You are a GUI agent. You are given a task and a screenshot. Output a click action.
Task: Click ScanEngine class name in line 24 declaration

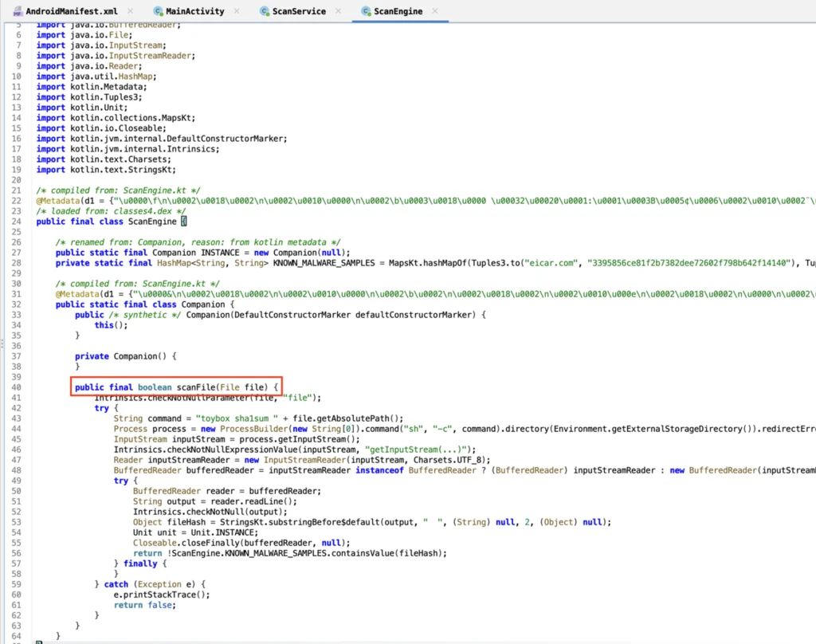[x=153, y=222]
